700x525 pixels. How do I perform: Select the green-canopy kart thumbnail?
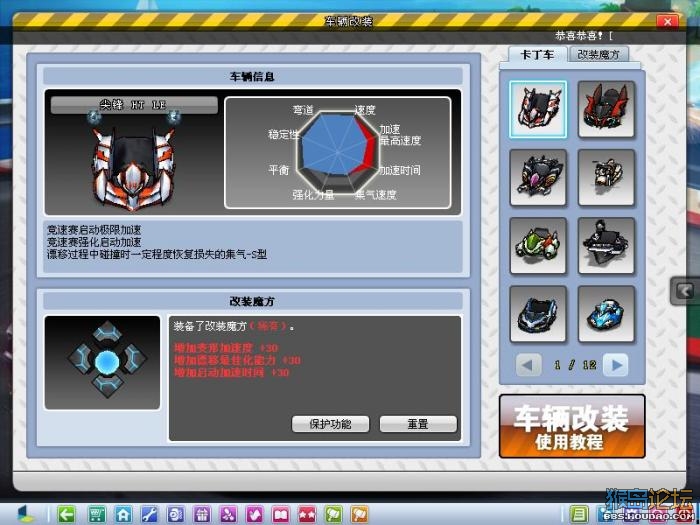[x=538, y=246]
